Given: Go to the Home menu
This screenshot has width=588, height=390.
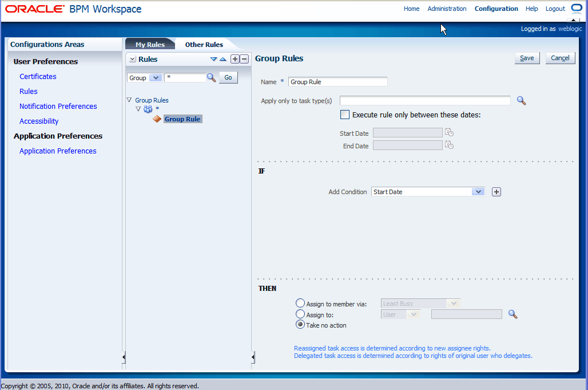Looking at the screenshot, I should 411,9.
